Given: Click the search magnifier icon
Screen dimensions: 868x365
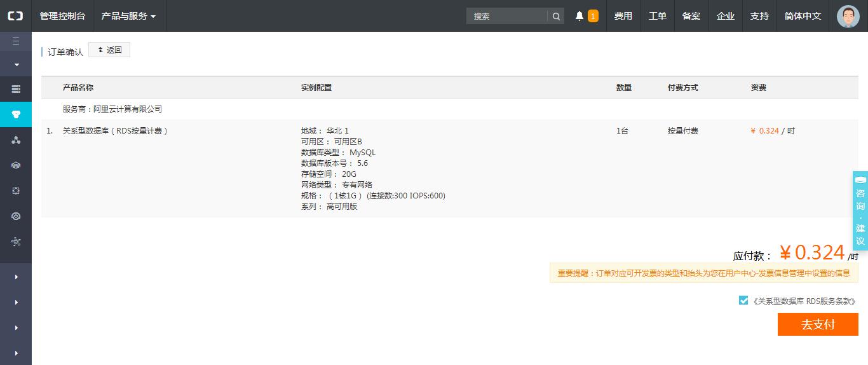Looking at the screenshot, I should click(556, 16).
